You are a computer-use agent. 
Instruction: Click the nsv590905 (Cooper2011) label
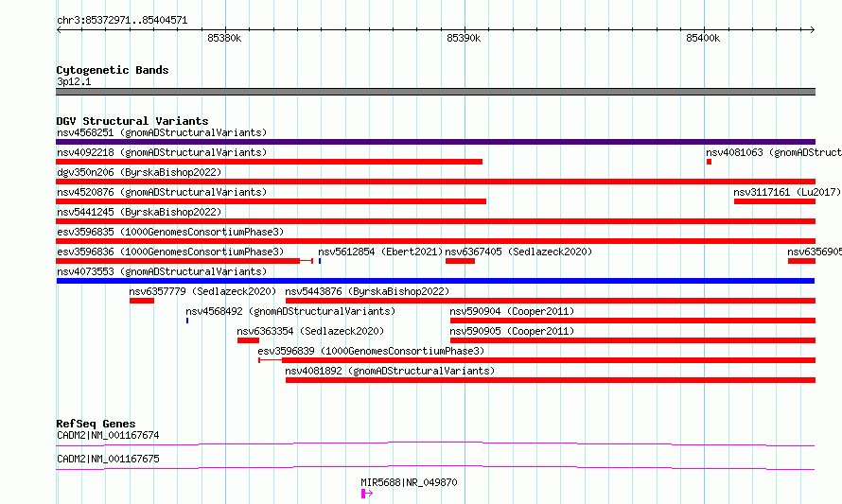512,331
